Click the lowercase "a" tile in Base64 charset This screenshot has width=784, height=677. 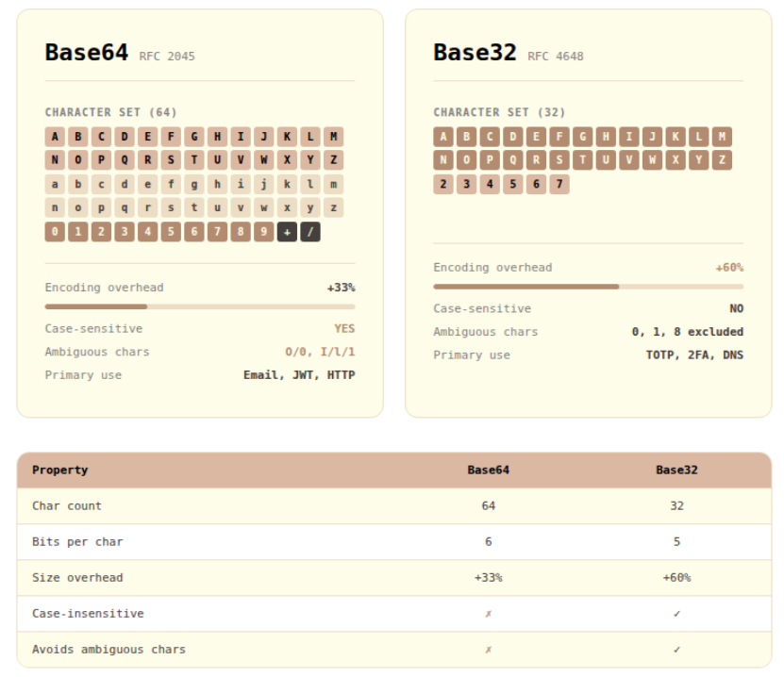[x=55, y=183]
